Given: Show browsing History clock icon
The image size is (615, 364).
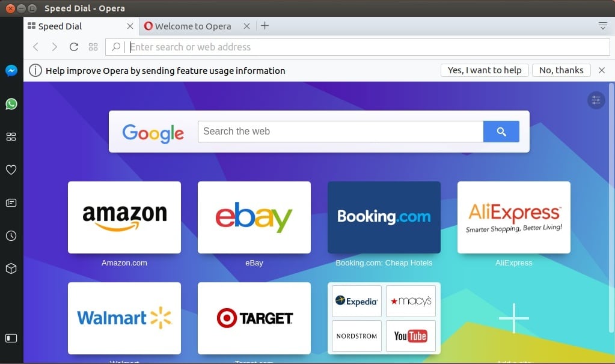Looking at the screenshot, I should coord(11,236).
